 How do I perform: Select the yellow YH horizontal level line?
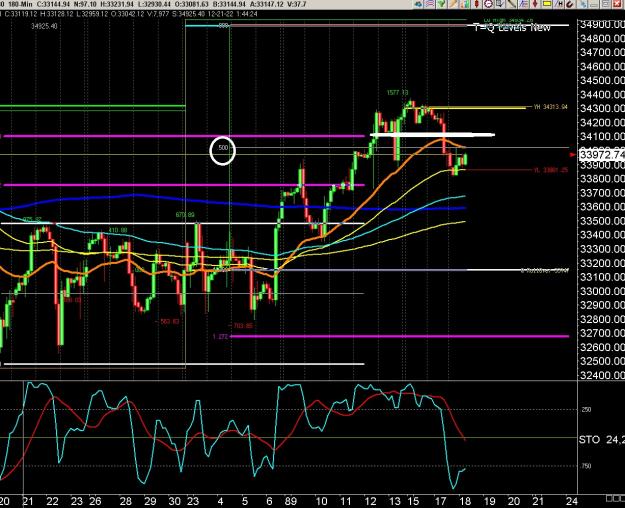pyautogui.click(x=466, y=107)
